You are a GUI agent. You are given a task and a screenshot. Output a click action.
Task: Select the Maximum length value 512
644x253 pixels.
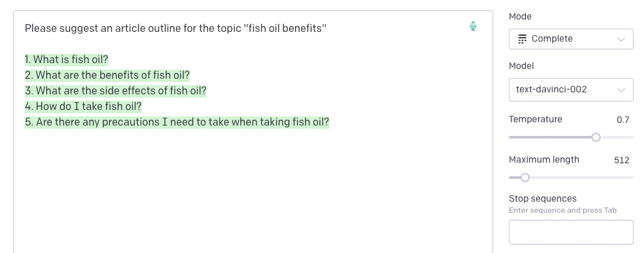pos(621,160)
